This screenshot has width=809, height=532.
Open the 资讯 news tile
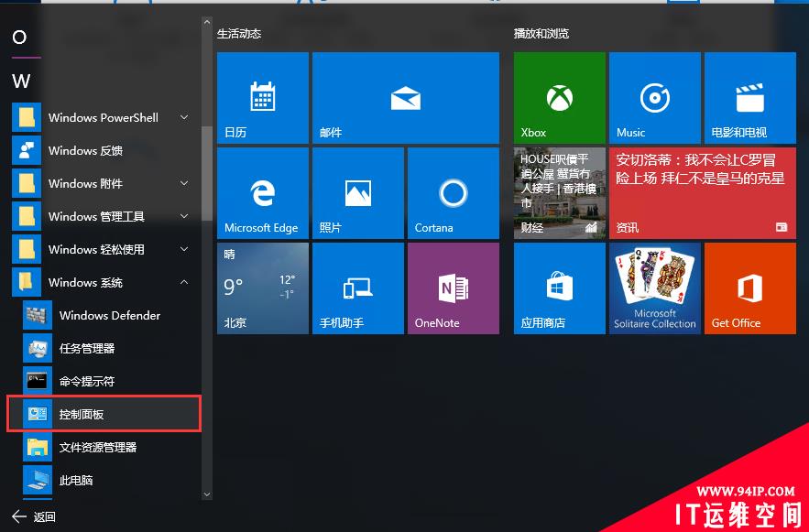[x=703, y=193]
